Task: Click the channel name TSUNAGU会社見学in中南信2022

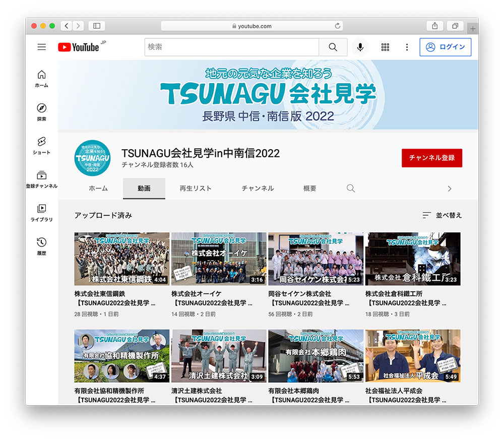Action: tap(201, 153)
